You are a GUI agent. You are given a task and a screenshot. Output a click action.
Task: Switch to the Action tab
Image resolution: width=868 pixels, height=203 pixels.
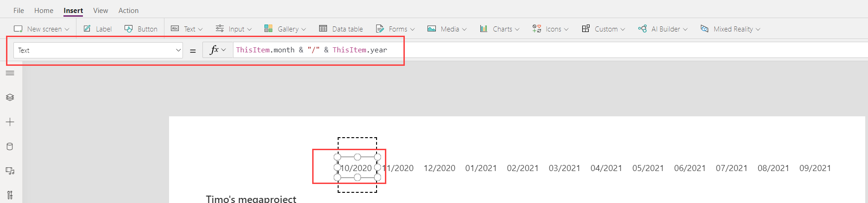128,10
